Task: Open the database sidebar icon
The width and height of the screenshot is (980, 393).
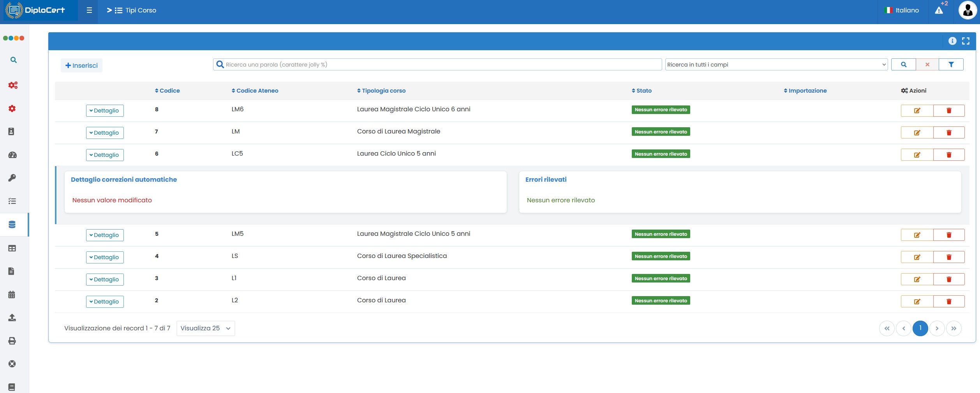Action: 12,225
